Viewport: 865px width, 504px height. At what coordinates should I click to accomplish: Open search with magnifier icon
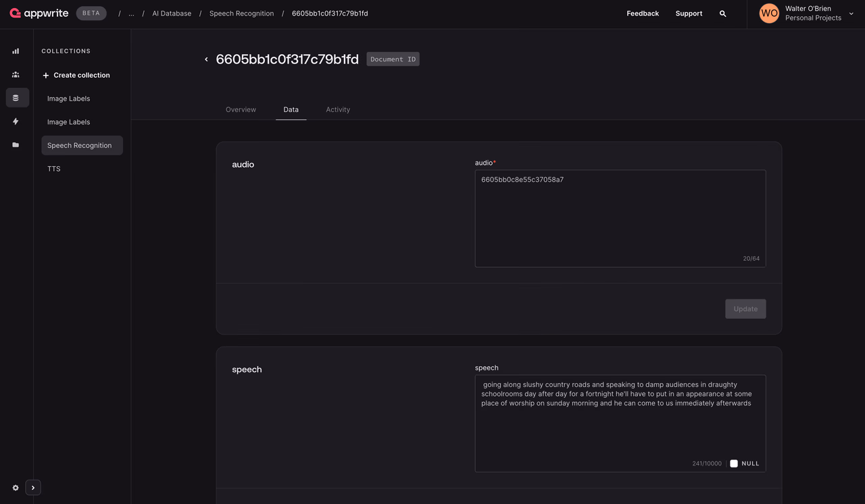(723, 14)
